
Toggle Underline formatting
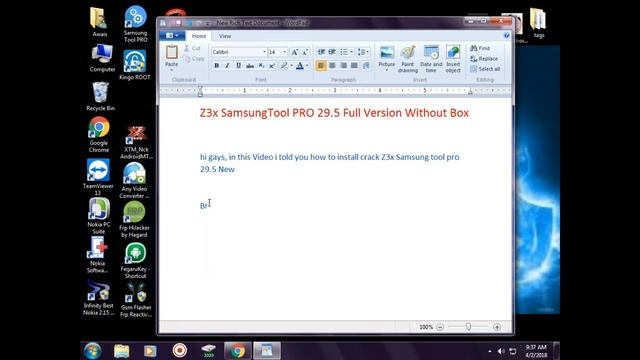238,66
